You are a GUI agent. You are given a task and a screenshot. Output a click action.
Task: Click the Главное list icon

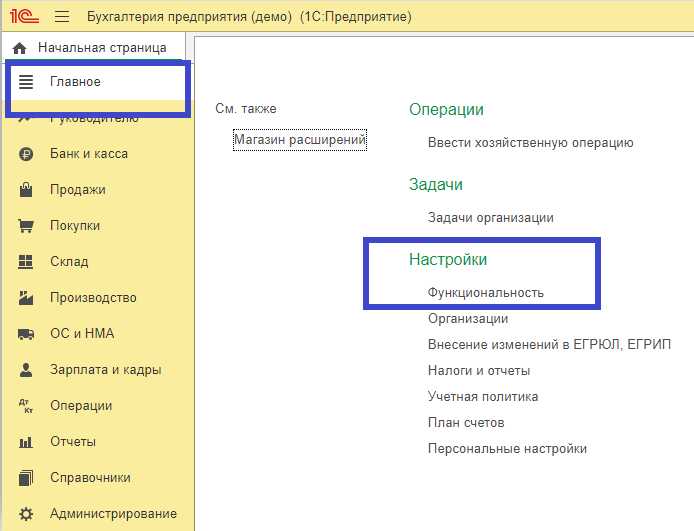pos(26,82)
